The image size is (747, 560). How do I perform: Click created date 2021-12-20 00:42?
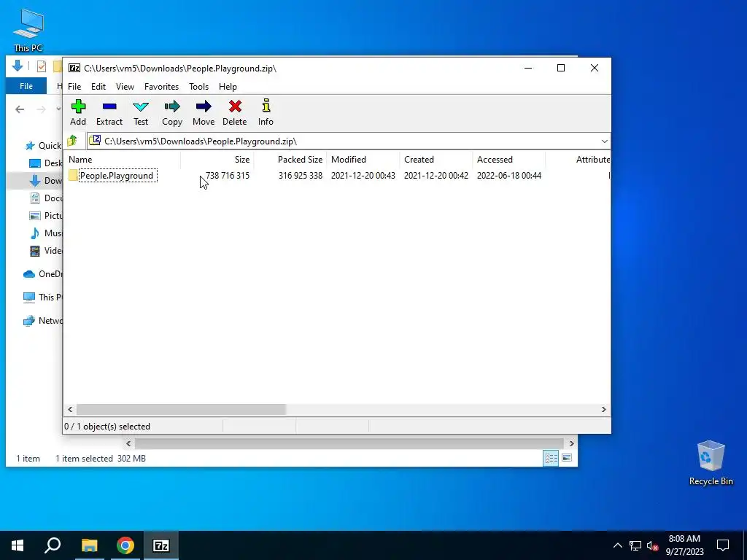tap(436, 176)
